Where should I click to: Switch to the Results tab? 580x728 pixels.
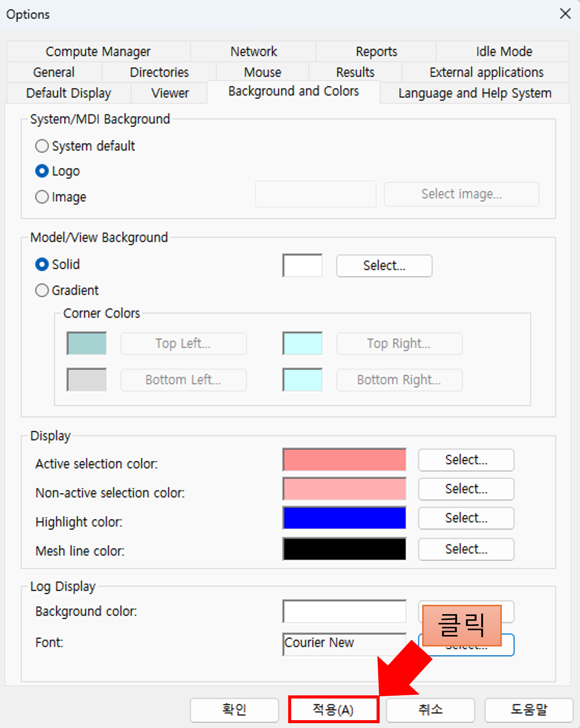[x=355, y=72]
